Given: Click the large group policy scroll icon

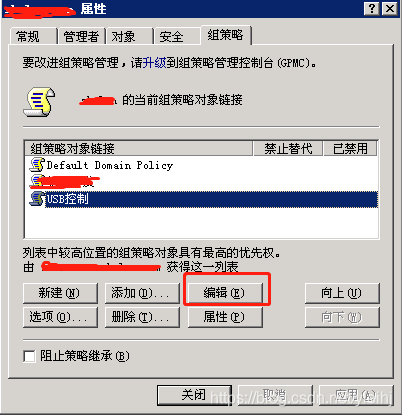Looking at the screenshot, I should 39,102.
